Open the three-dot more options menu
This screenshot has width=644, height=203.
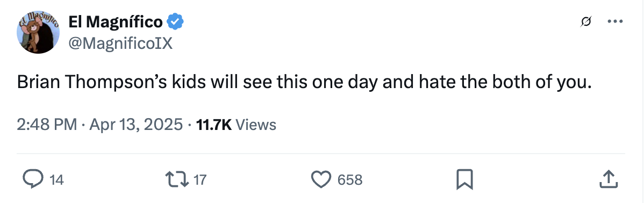pyautogui.click(x=615, y=21)
